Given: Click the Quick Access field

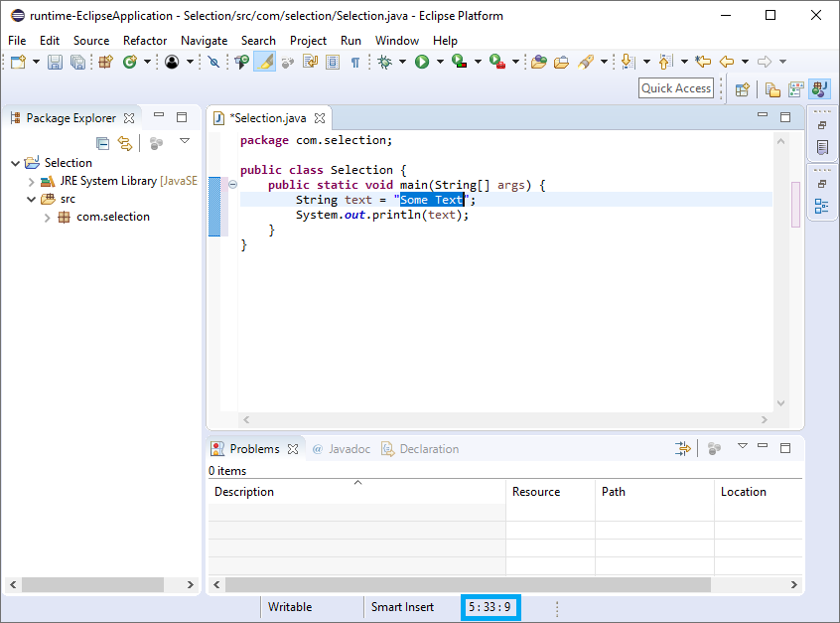Looking at the screenshot, I should click(675, 87).
